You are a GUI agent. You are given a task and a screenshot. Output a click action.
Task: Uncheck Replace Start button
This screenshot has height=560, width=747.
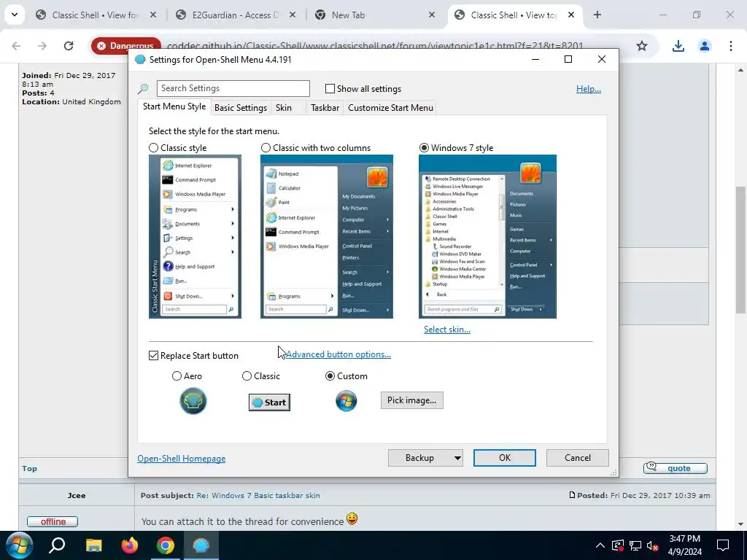point(153,356)
